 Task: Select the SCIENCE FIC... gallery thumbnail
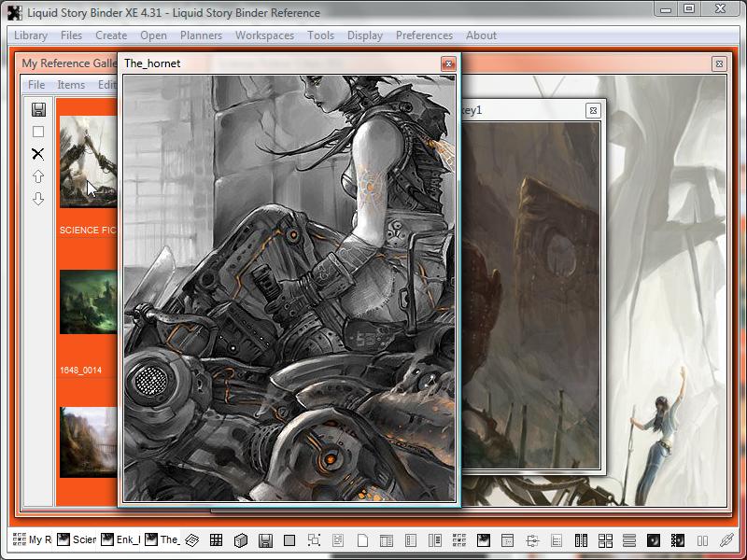pos(88,161)
